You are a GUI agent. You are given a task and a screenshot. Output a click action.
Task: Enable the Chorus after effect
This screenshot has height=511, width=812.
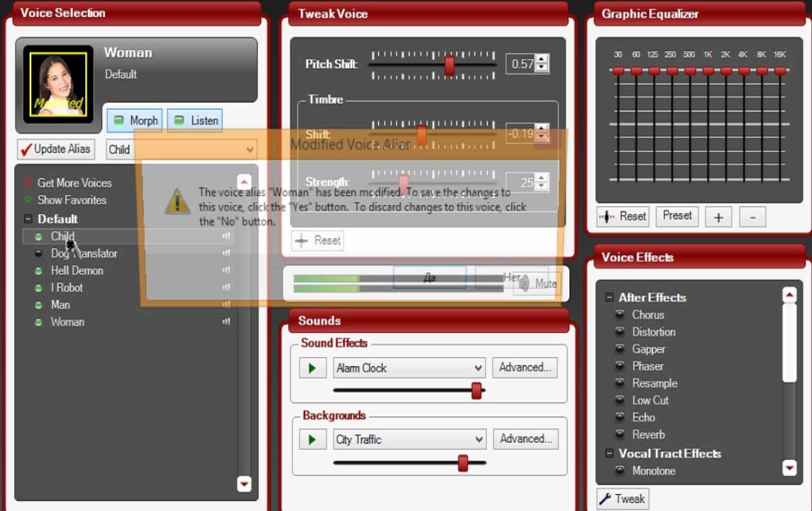coord(620,314)
